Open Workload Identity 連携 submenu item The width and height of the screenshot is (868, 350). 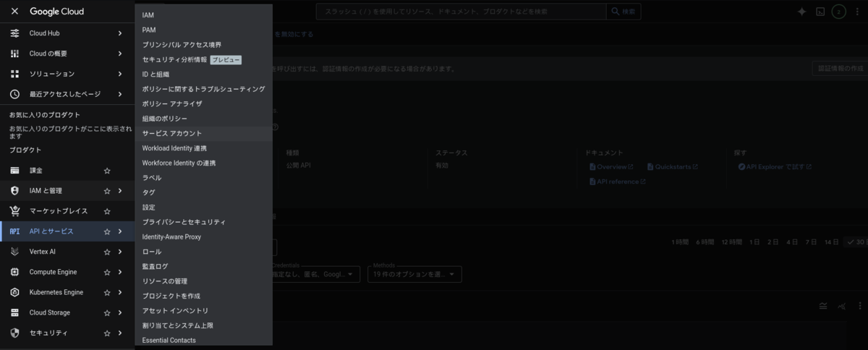(x=203, y=148)
